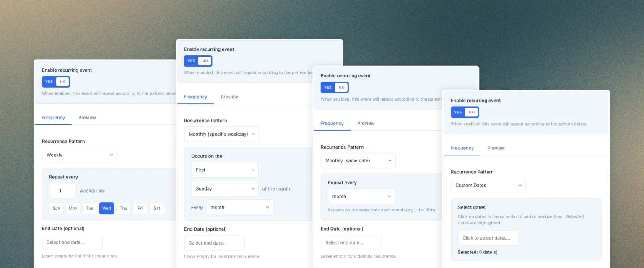644x268 pixels.
Task: Click 'Occurs on the' heading
Action: [x=207, y=156]
